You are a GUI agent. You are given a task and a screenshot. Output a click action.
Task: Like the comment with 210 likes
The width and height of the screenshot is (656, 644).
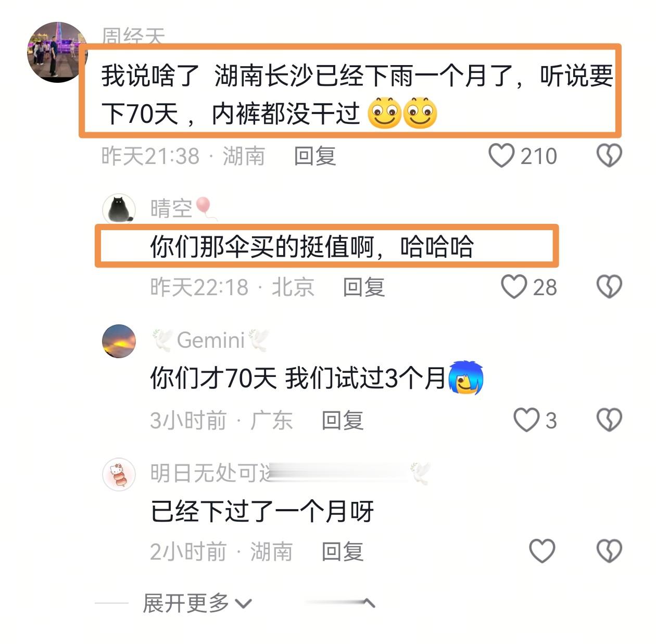501,156
